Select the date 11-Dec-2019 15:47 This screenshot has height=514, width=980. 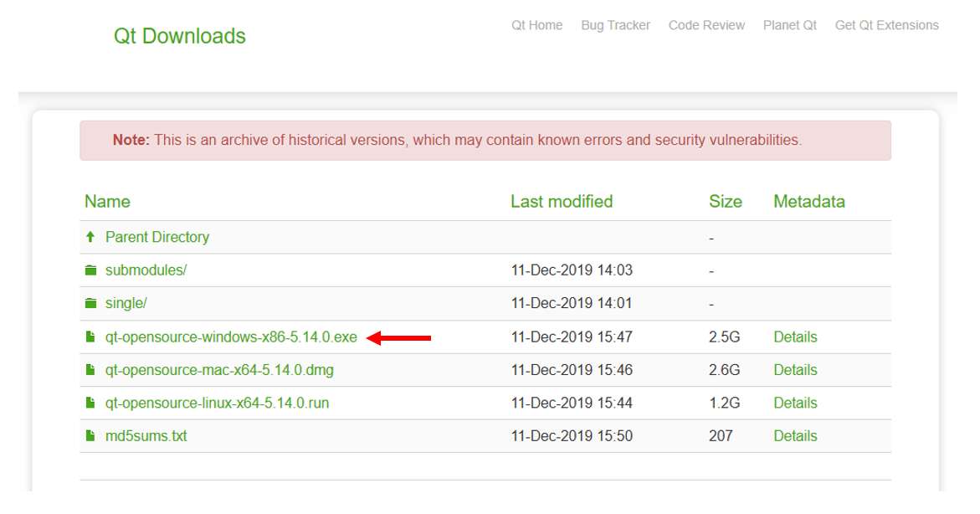(572, 337)
